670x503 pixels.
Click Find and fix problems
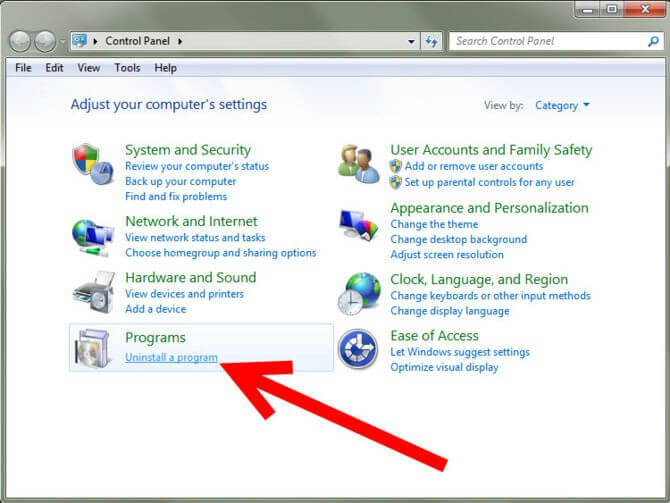pos(176,197)
